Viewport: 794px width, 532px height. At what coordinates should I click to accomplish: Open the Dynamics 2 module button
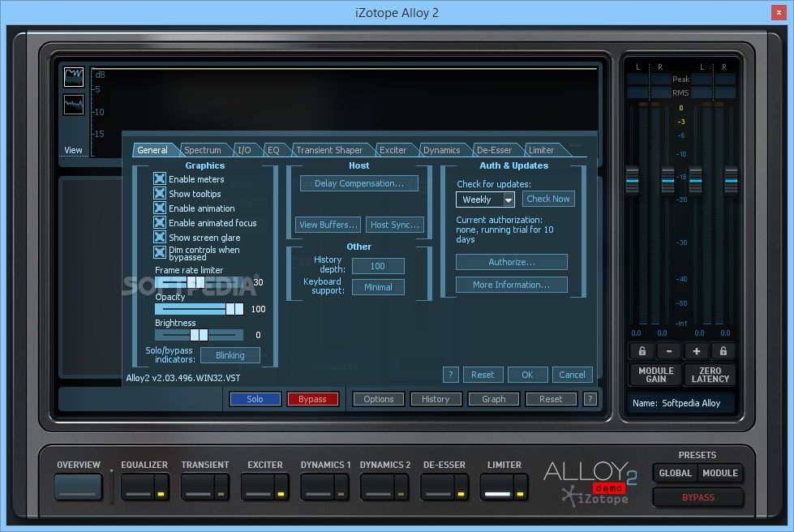(377, 487)
